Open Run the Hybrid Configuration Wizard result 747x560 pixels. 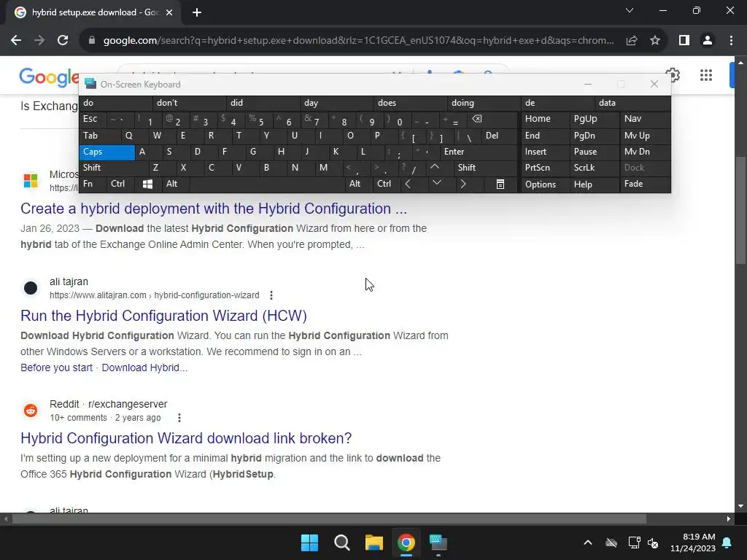[163, 316]
